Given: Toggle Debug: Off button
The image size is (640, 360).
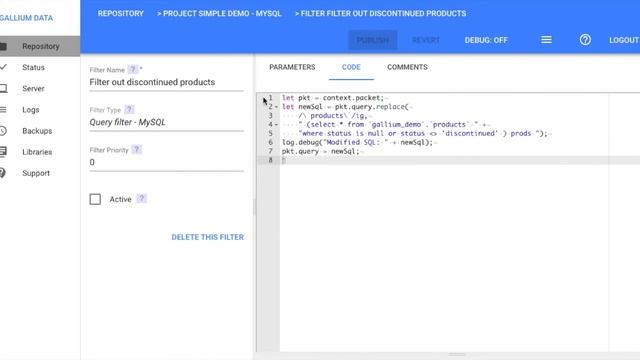Looking at the screenshot, I should coord(486,40).
